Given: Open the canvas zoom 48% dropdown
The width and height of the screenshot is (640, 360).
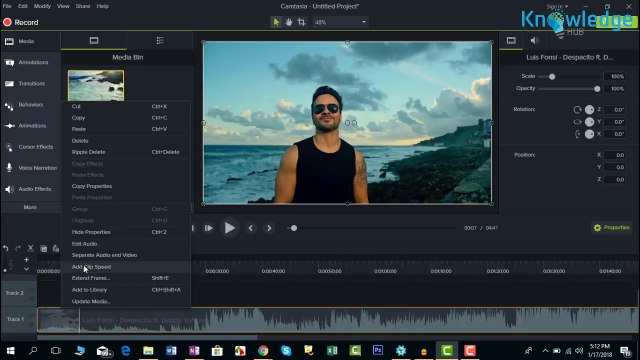Looking at the screenshot, I should 340,22.
